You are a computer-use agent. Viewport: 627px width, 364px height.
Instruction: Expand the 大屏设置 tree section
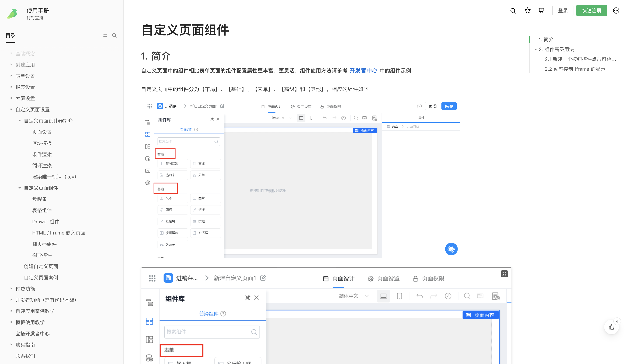coord(11,98)
